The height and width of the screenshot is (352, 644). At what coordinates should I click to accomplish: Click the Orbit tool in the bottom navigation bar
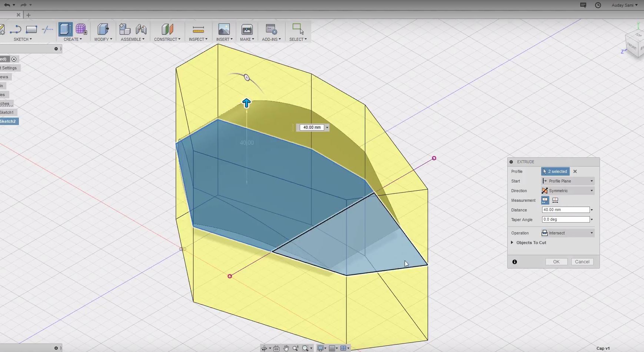coord(264,348)
